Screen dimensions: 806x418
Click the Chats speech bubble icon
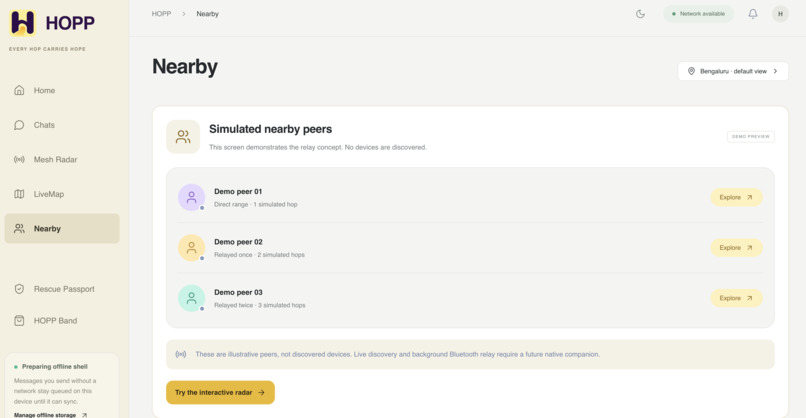(19, 125)
